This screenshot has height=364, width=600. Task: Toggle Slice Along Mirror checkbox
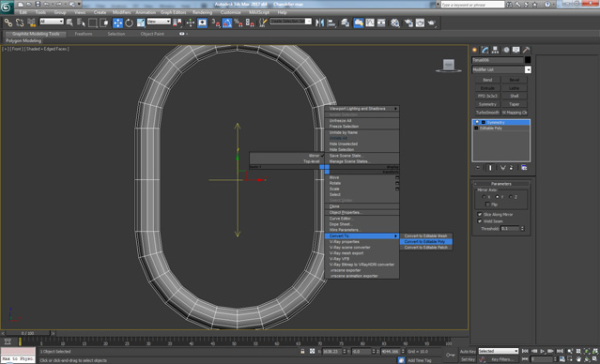click(x=480, y=215)
